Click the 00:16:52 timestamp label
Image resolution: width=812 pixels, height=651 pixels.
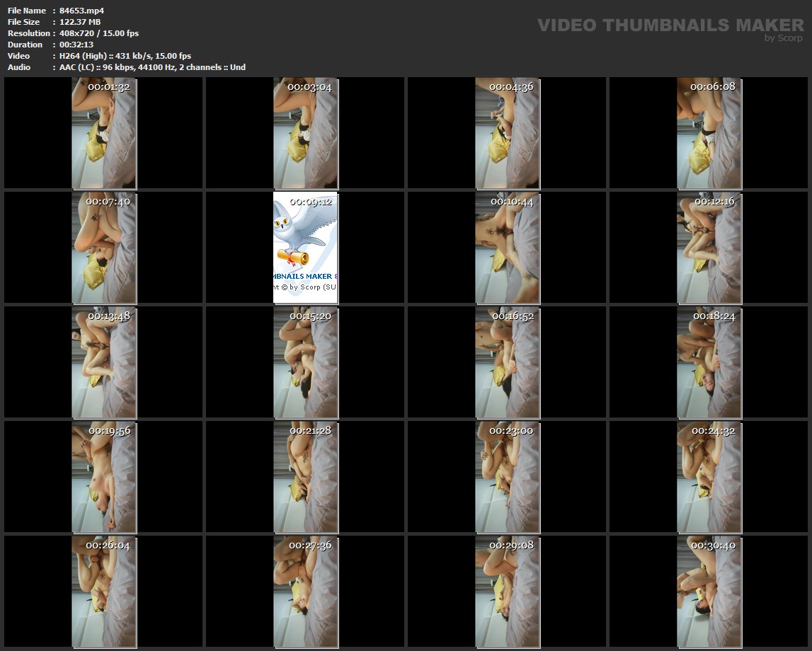pyautogui.click(x=513, y=316)
